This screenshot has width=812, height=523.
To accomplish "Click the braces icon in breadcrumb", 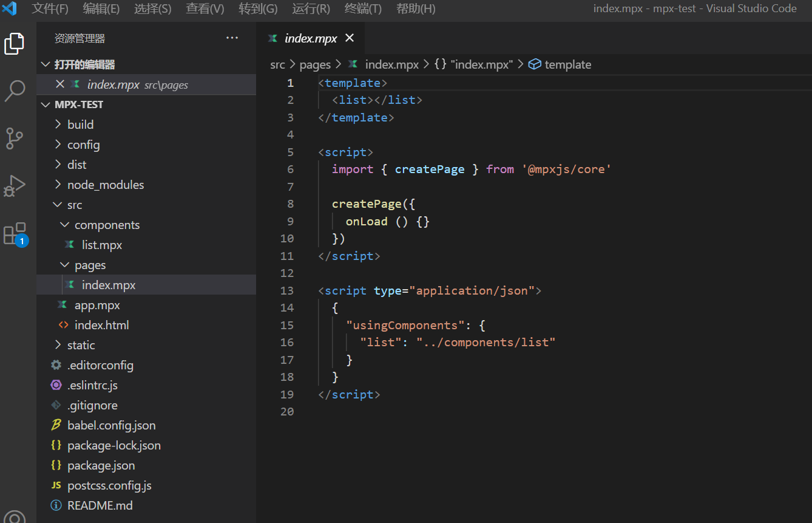I will tap(441, 64).
